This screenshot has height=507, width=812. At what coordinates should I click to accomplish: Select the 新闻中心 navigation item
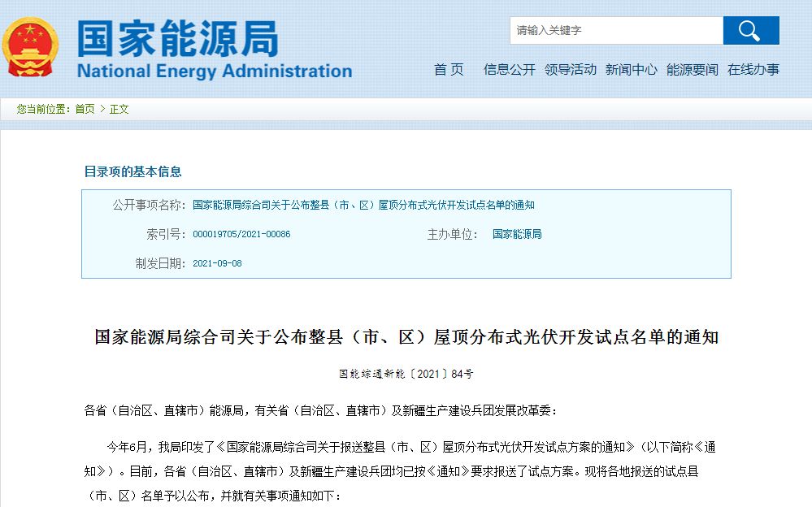point(632,70)
